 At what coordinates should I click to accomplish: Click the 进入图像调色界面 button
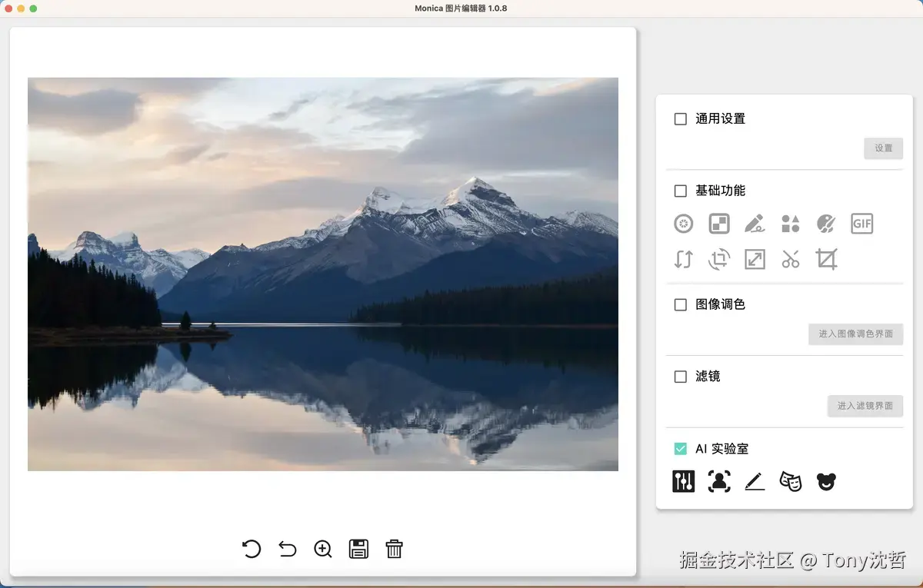pos(855,334)
